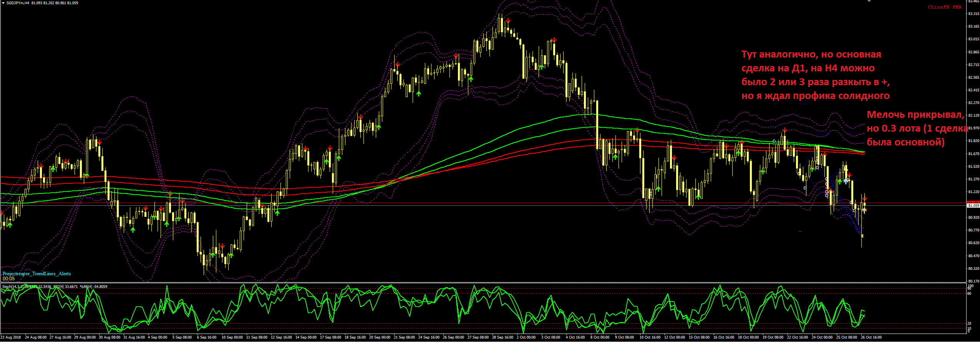Image resolution: width=980 pixels, height=342 pixels.
Task: Click the RSI(4) 33.6671 value
Action: 66,286
